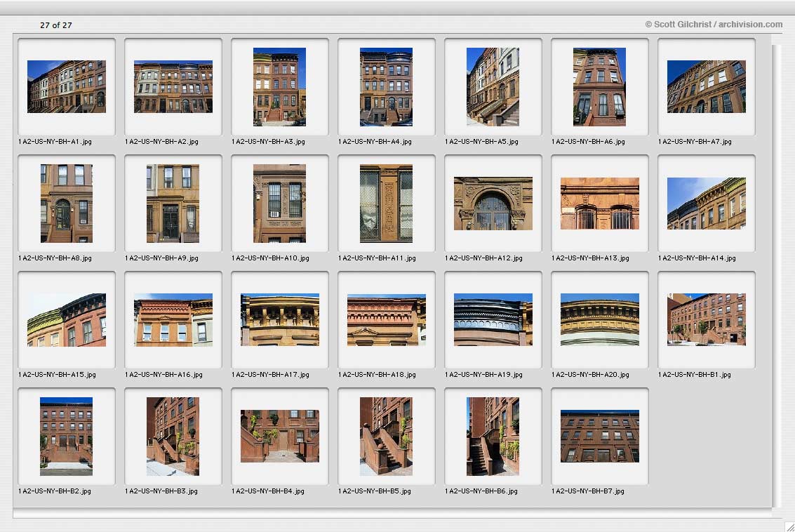Click the roofline thumbnail for 1A2-US-NY-BH-A14.jpg

point(707,204)
